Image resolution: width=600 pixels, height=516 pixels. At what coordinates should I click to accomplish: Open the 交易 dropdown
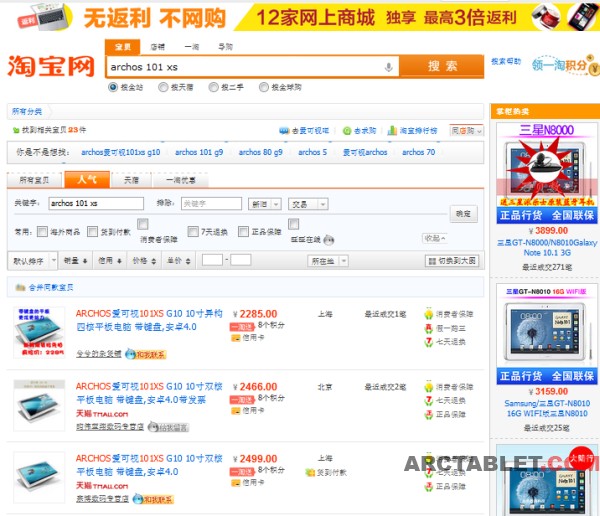coord(308,204)
